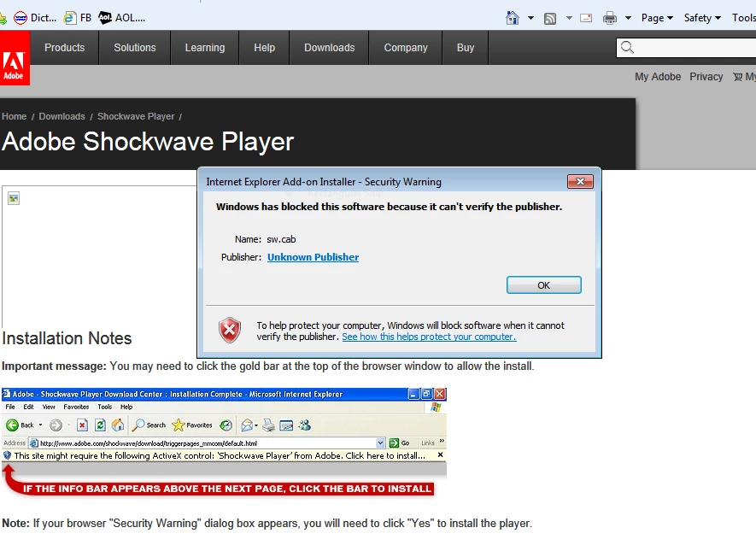Viewport: 756px width, 545px height.
Task: Open the Help navigation tab
Action: 264,48
